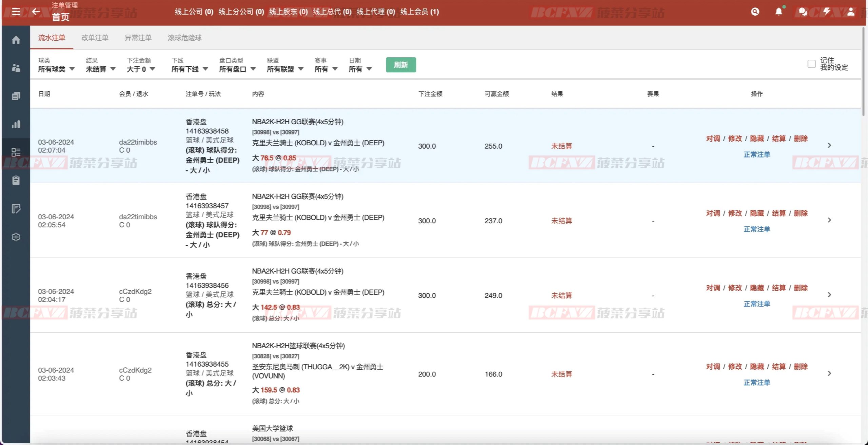Open notifications bell icon
Image resolution: width=868 pixels, height=445 pixels.
(x=779, y=12)
